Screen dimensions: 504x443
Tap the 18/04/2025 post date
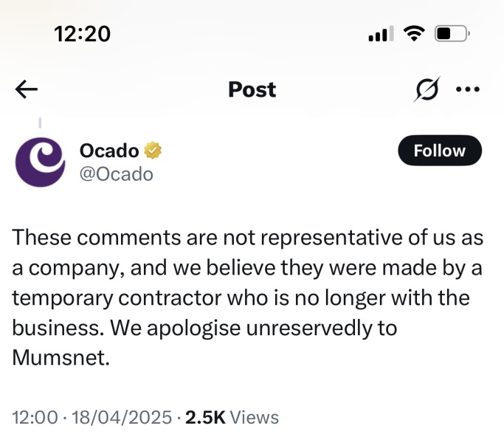(121, 417)
